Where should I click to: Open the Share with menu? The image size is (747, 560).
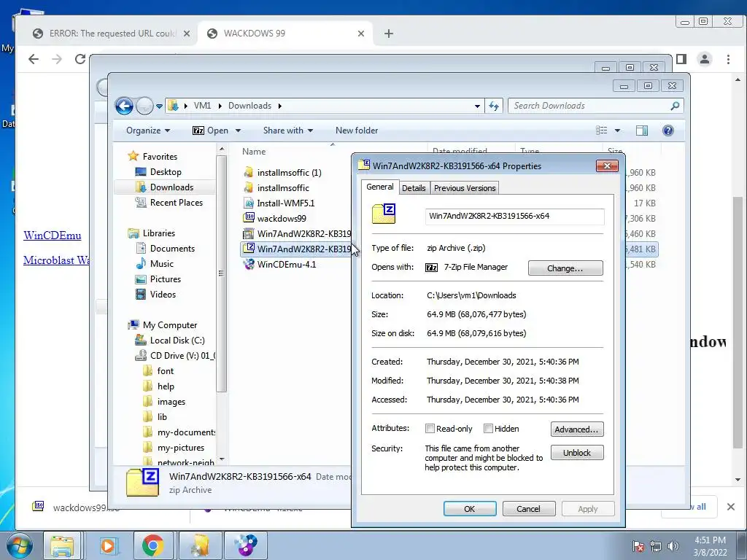coord(287,131)
